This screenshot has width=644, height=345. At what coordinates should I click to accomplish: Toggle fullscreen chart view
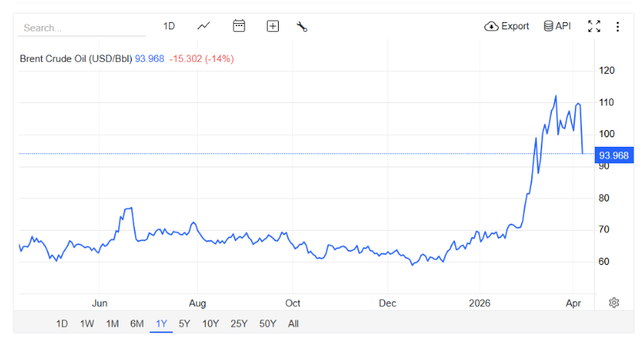coord(594,26)
